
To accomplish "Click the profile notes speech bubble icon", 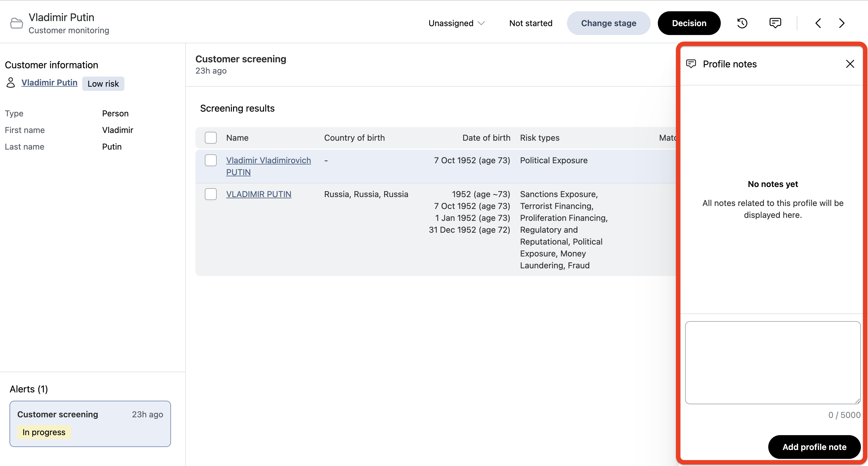I will (775, 23).
